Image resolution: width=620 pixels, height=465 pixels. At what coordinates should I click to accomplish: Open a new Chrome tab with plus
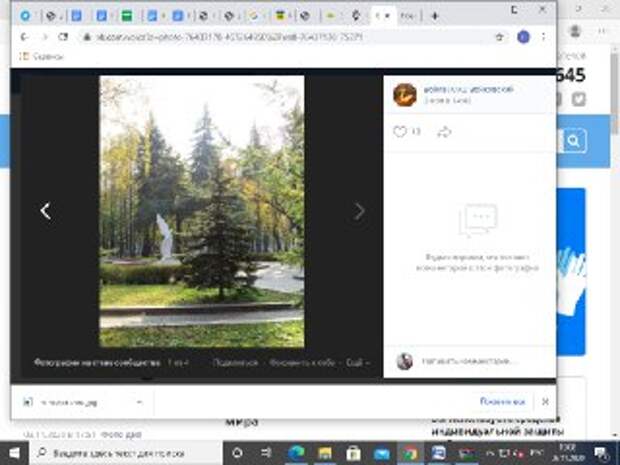(x=435, y=16)
